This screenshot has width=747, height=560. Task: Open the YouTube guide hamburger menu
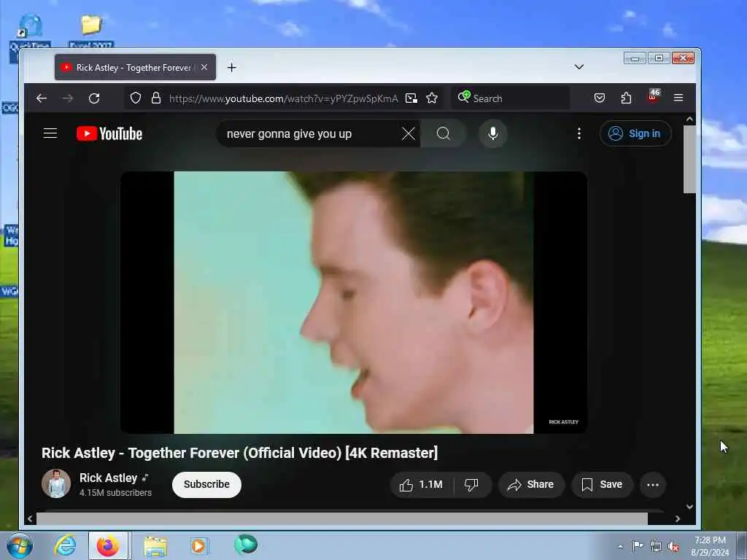(x=50, y=133)
